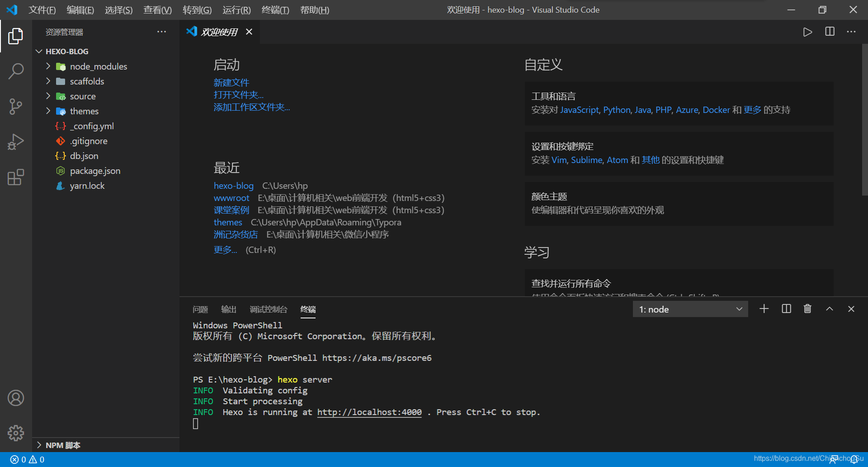Split the editor to the right

point(830,32)
